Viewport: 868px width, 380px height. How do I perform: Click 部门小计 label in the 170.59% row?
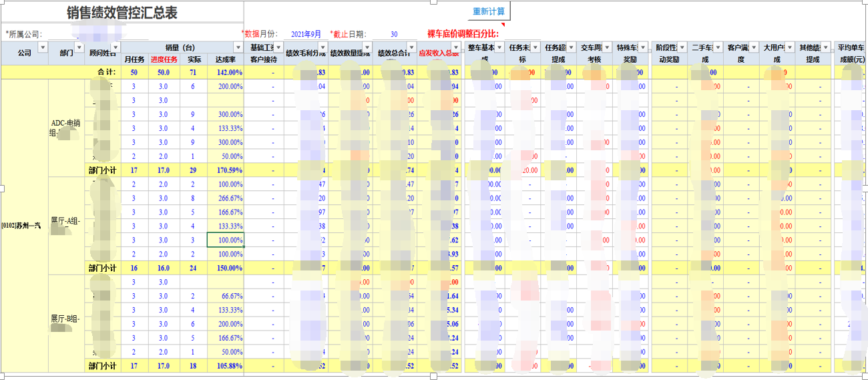tap(102, 170)
